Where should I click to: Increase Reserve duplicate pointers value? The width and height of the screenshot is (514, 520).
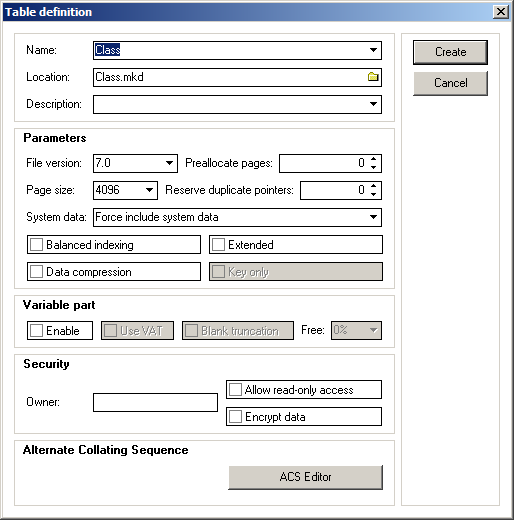(x=374, y=186)
